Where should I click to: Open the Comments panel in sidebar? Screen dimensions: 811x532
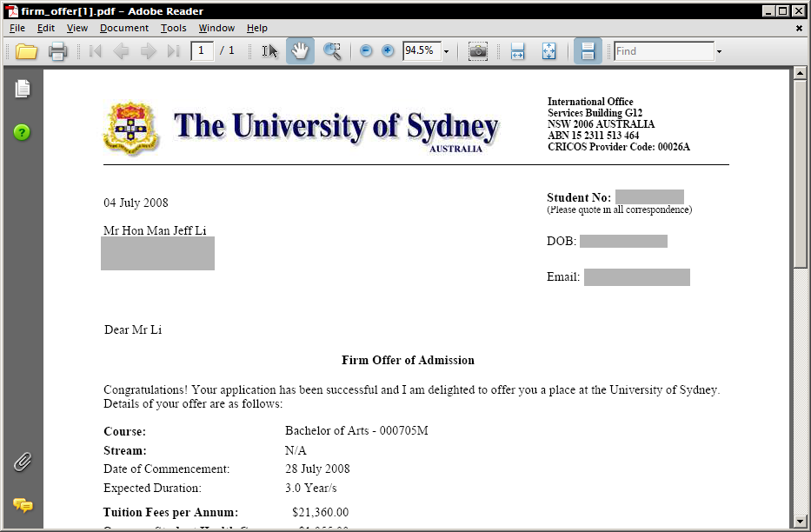tap(23, 505)
